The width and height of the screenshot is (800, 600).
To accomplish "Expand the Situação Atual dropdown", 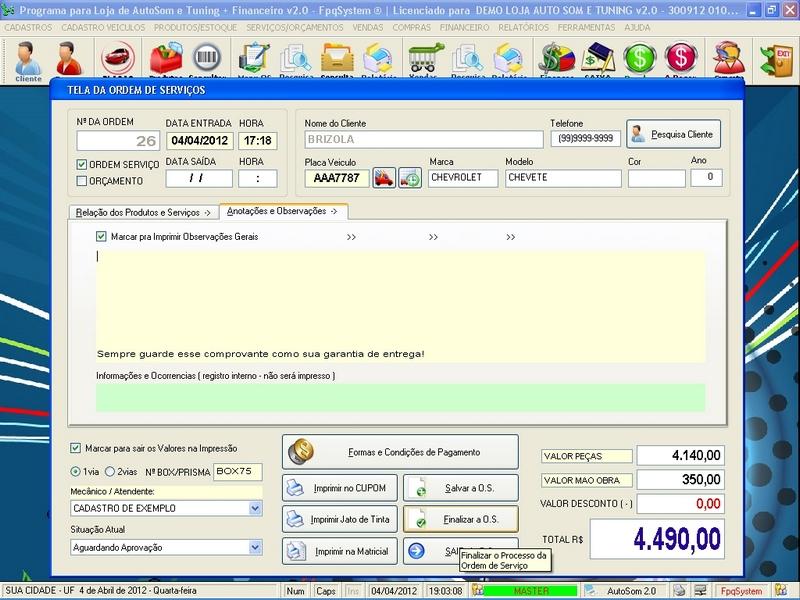I will click(255, 547).
